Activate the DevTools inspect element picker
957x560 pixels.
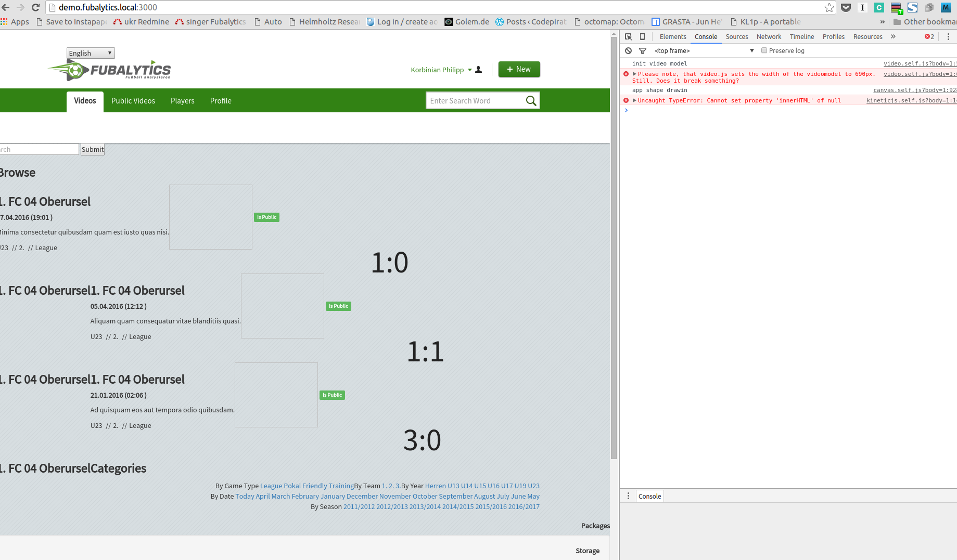coord(628,36)
